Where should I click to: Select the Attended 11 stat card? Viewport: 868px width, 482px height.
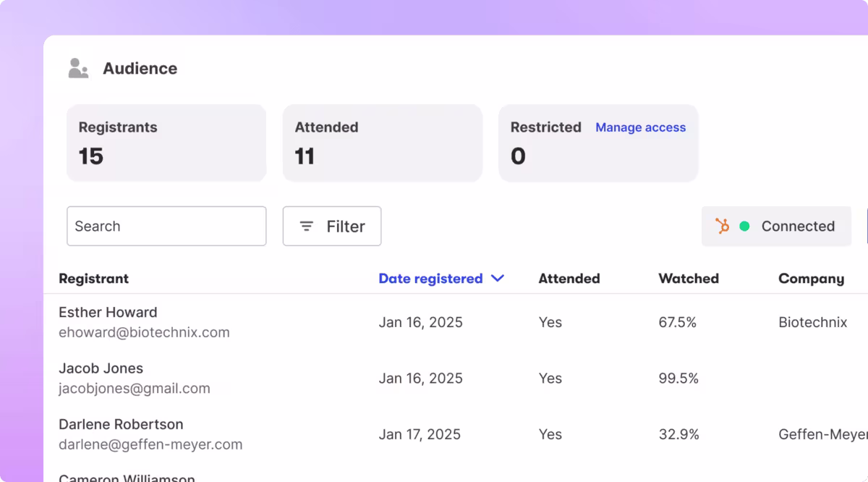point(383,143)
